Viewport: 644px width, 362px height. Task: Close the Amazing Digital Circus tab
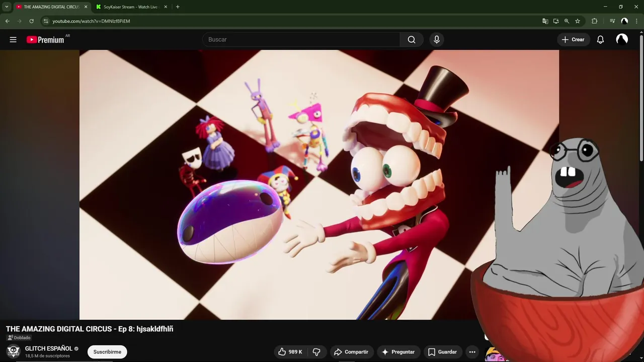click(x=86, y=7)
